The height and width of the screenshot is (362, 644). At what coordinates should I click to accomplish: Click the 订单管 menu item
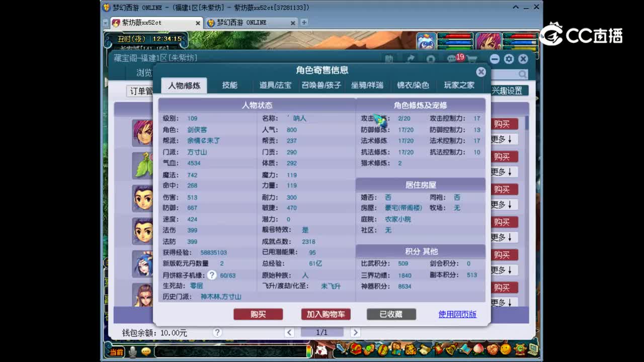click(141, 91)
